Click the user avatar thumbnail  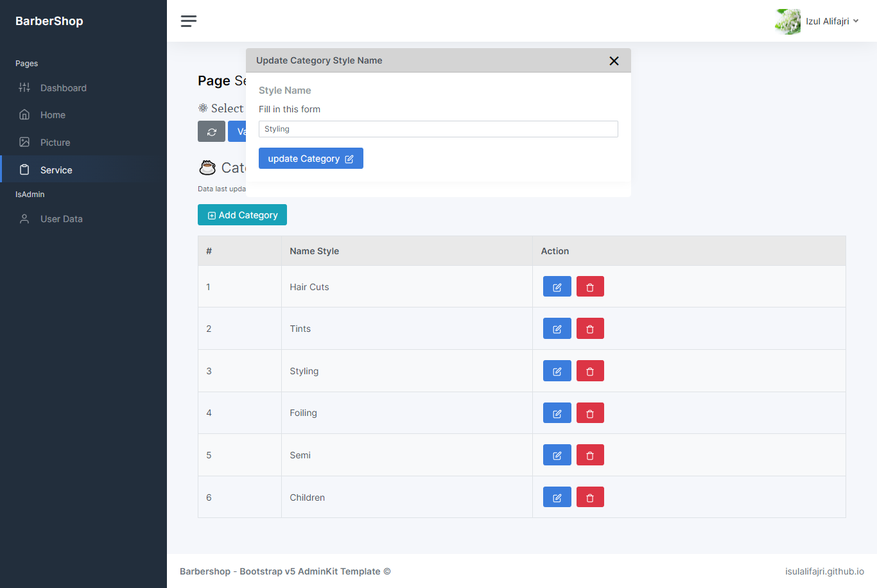(787, 21)
